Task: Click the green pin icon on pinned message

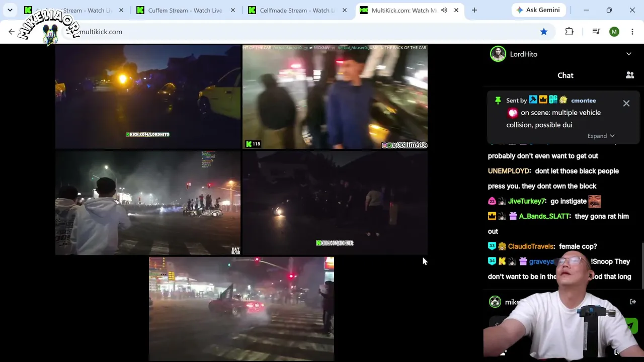Action: pyautogui.click(x=498, y=101)
